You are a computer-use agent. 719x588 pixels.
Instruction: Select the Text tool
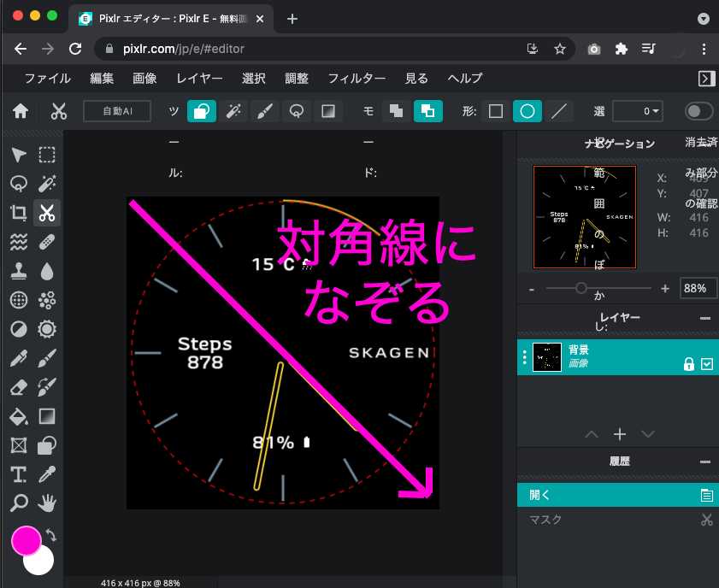pos(18,475)
